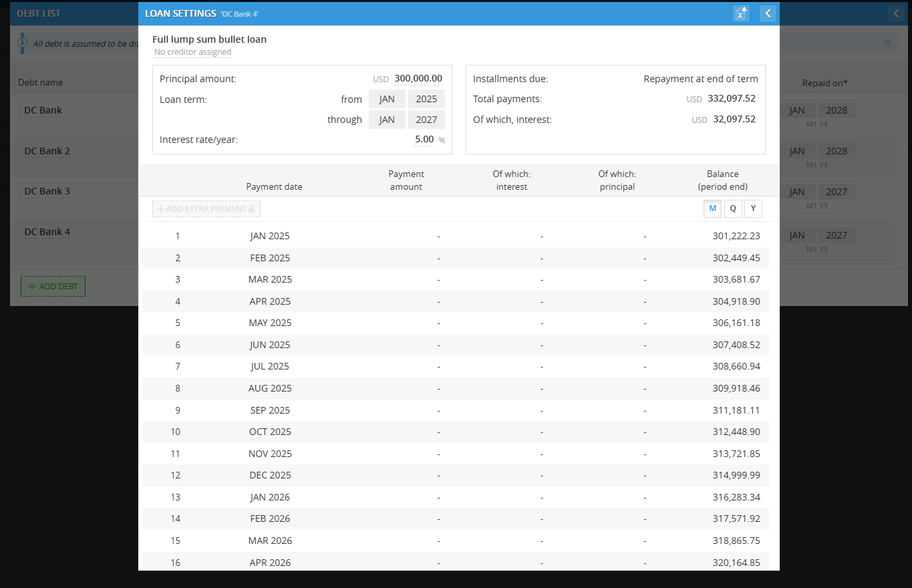912x588 pixels.
Task: Close Loan Settings panel with back arrow
Action: tap(768, 13)
